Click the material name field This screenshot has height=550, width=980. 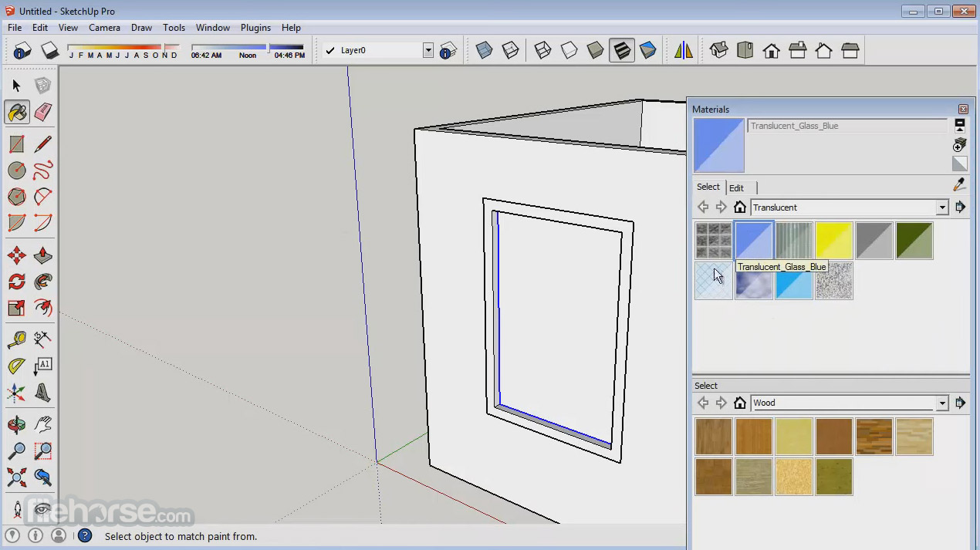point(847,126)
